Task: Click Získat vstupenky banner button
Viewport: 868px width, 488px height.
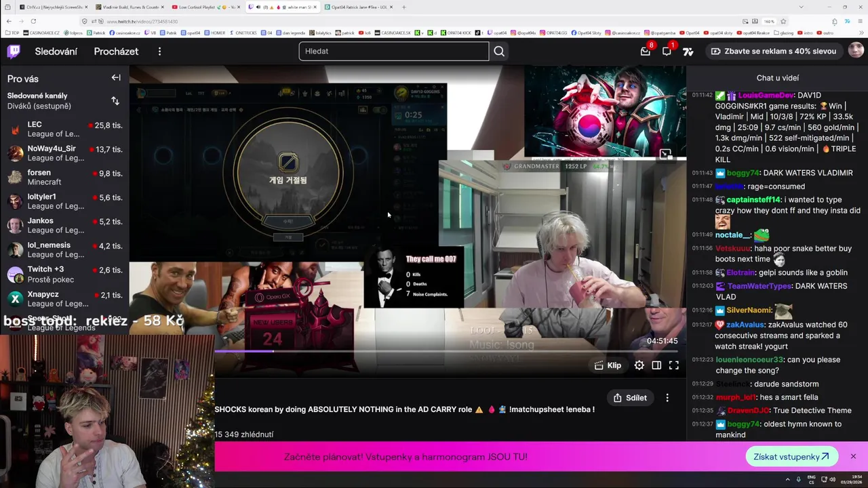Action: coord(791,457)
